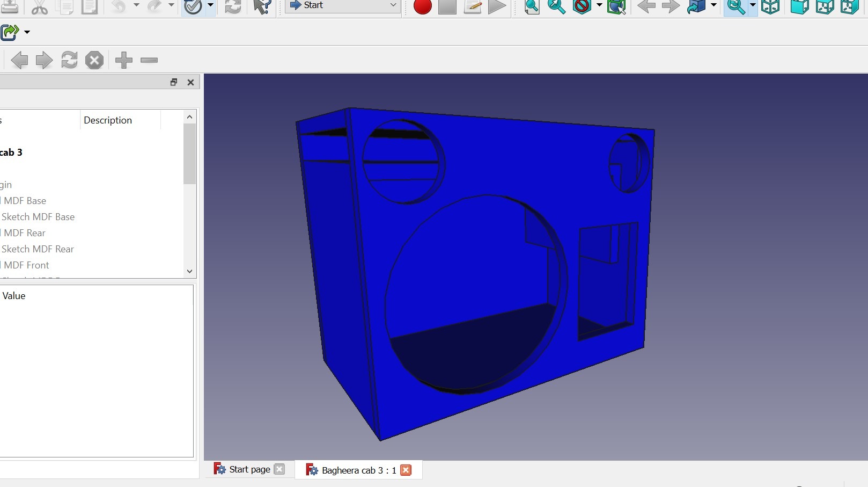Select the cab 3 document entry

11,152
